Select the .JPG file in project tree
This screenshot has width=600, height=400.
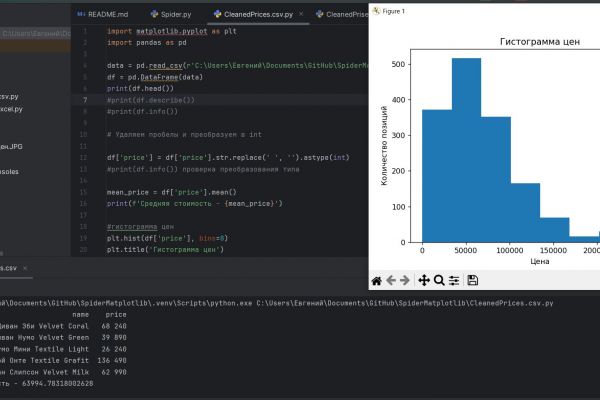point(11,147)
